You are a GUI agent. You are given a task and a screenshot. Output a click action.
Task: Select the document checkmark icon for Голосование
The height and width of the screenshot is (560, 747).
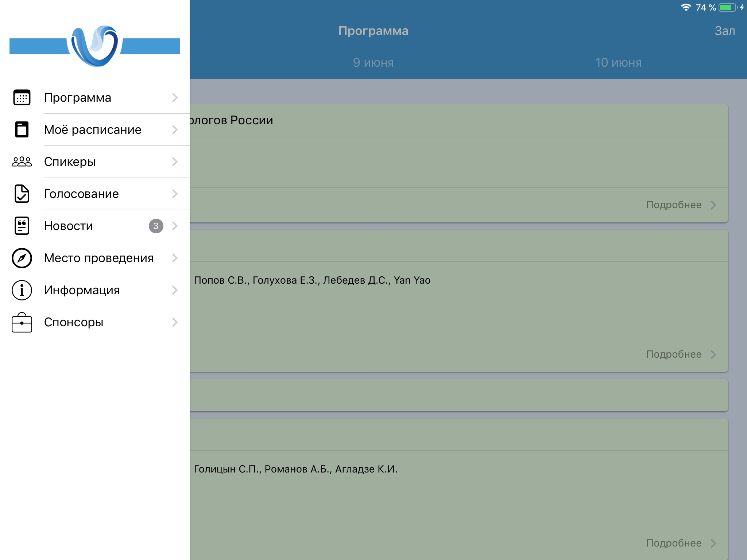pyautogui.click(x=22, y=194)
